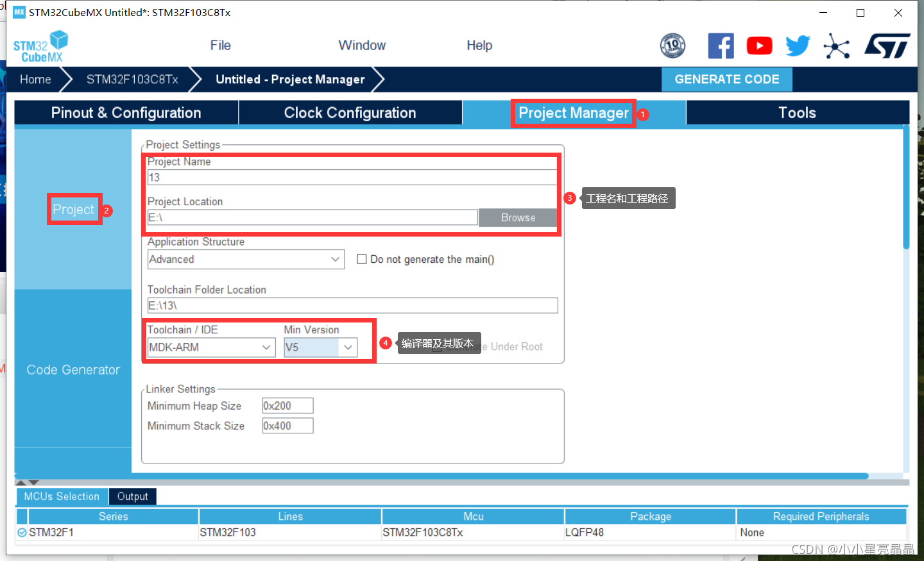
Task: Click Browse for project location
Action: [x=518, y=218]
